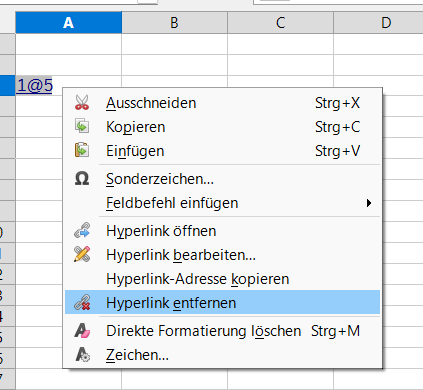Image resolution: width=423 pixels, height=390 pixels.
Task: Click the Strg+M shortcut text
Action: [x=335, y=331]
